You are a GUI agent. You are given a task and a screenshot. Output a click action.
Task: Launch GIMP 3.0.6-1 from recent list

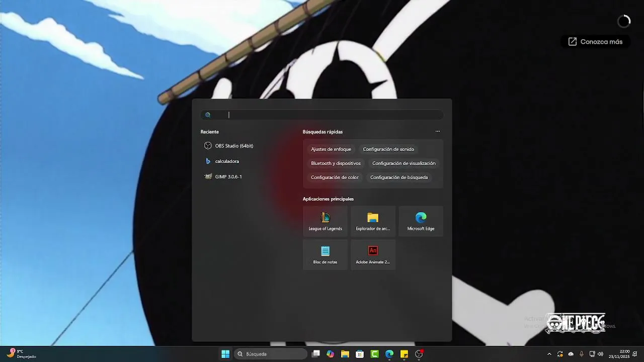click(x=223, y=177)
